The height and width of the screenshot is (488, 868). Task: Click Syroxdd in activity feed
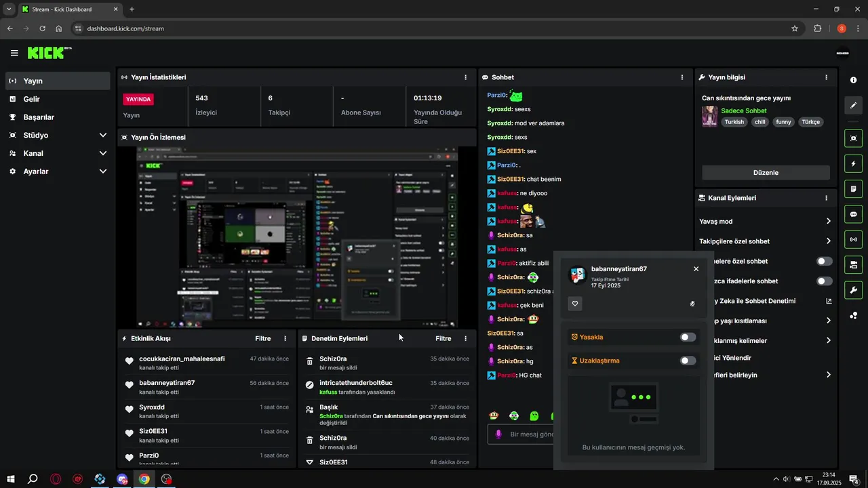tap(152, 407)
